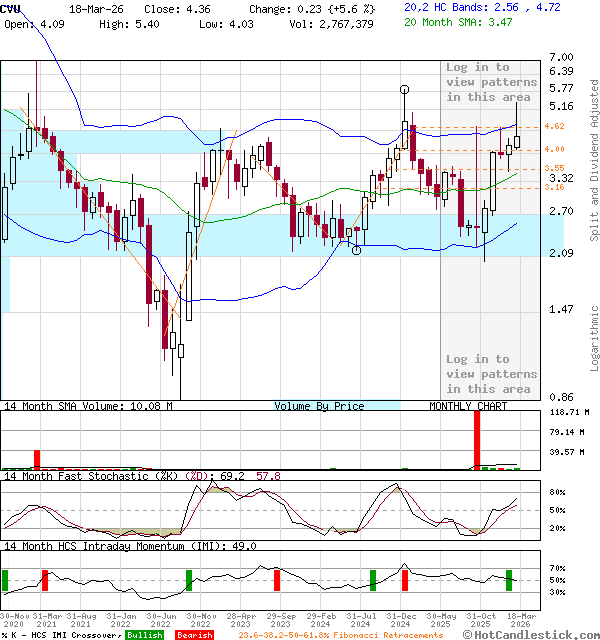Image resolution: width=600 pixels, height=640 pixels.
Task: Click the 4.62 Fibonacci level label
Action: [x=555, y=127]
